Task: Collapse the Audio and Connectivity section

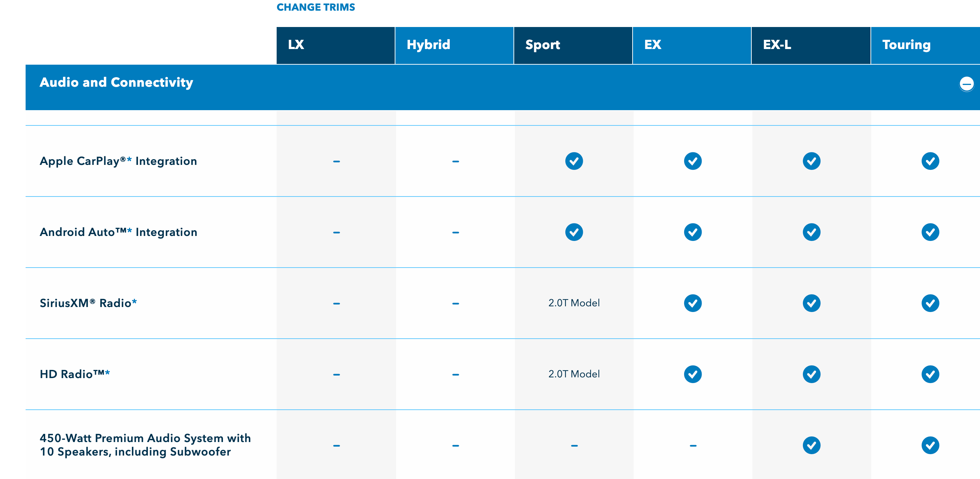Action: pos(966,84)
